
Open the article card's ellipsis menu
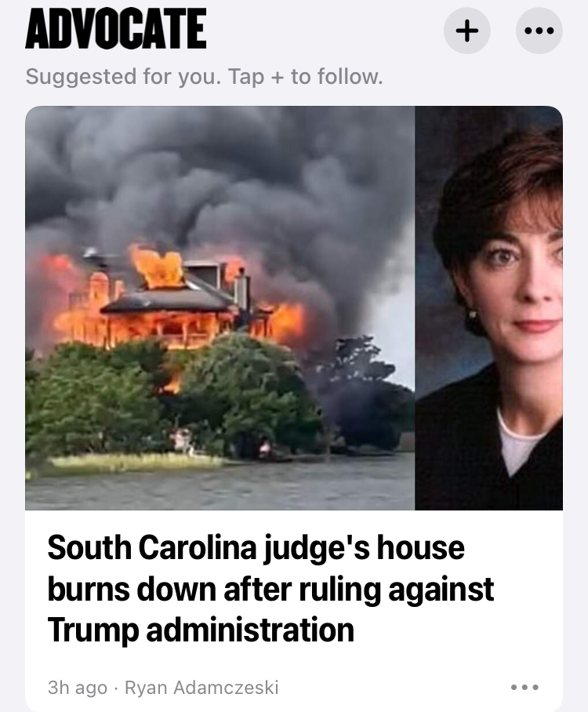click(x=524, y=687)
